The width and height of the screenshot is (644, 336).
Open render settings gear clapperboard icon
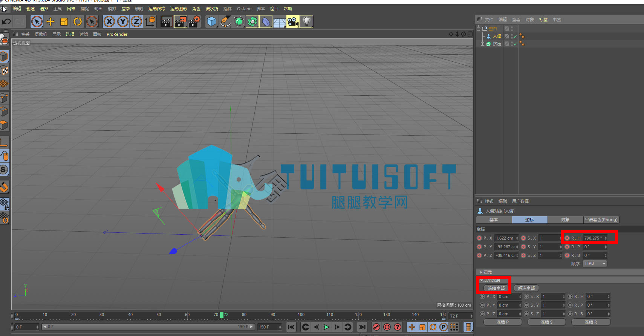[194, 22]
